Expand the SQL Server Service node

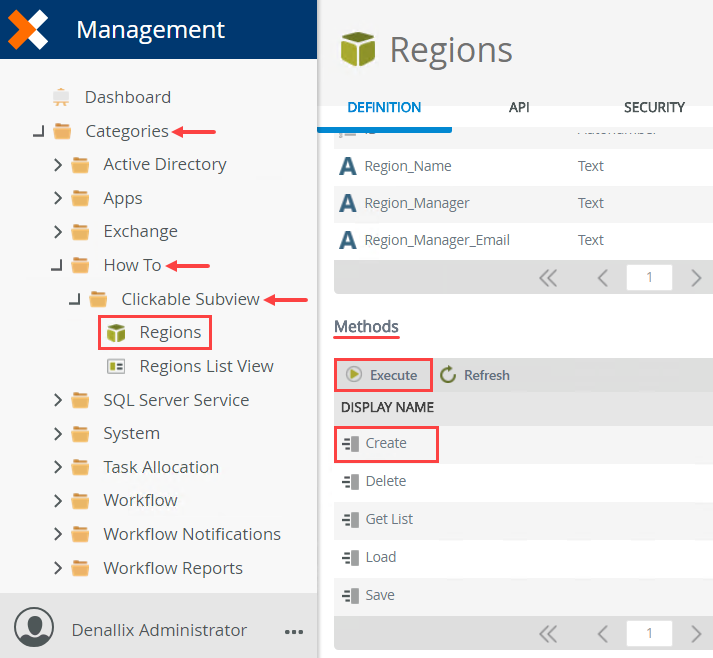[58, 400]
